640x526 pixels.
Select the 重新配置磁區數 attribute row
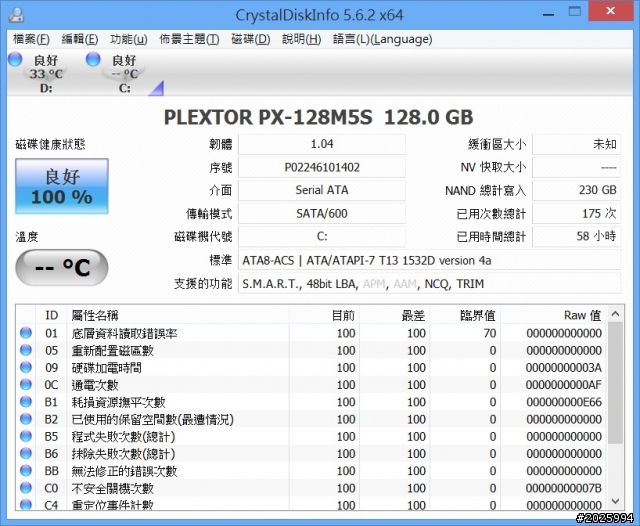tap(312, 350)
